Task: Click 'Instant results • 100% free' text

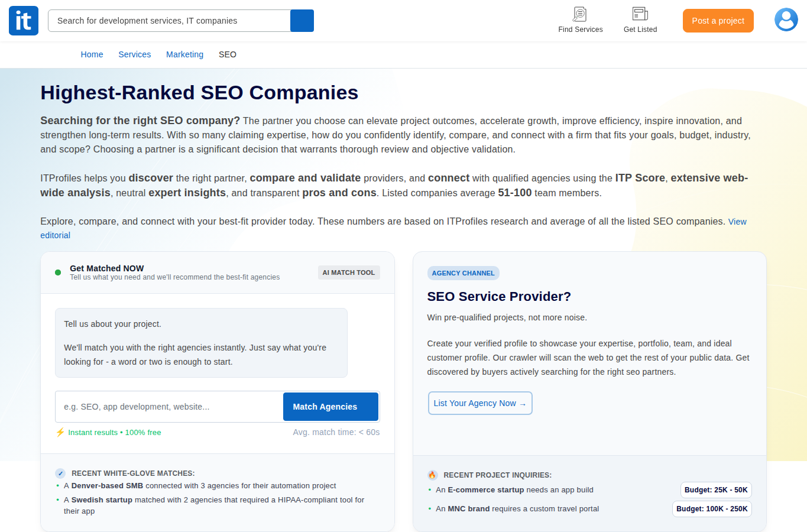Action: click(x=115, y=433)
